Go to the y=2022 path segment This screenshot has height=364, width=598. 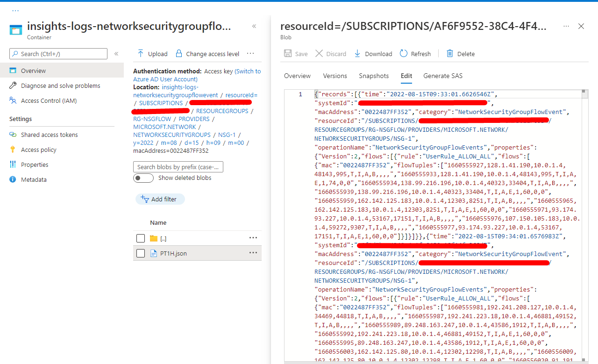point(143,143)
